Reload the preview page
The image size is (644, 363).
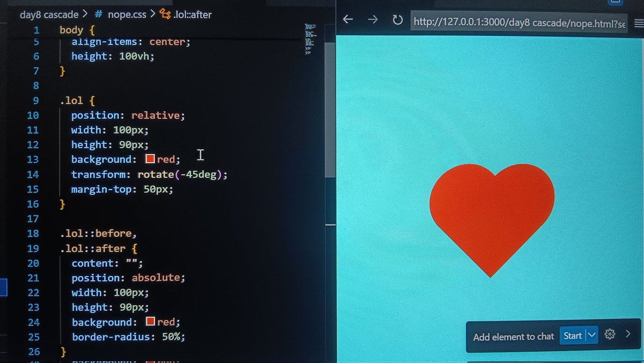pyautogui.click(x=398, y=20)
